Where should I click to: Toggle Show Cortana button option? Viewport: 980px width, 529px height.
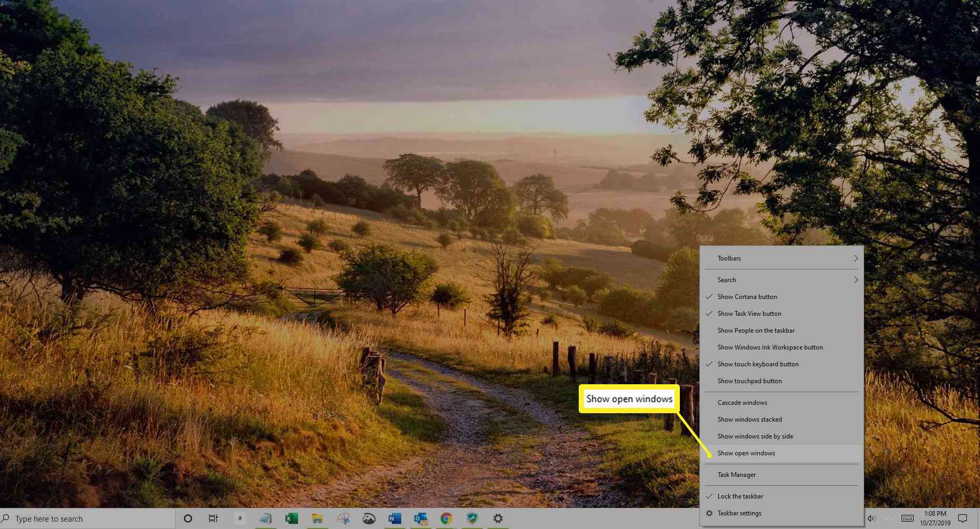click(781, 297)
